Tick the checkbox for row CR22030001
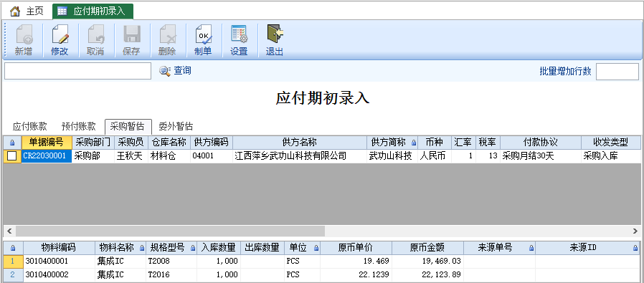 coord(12,156)
